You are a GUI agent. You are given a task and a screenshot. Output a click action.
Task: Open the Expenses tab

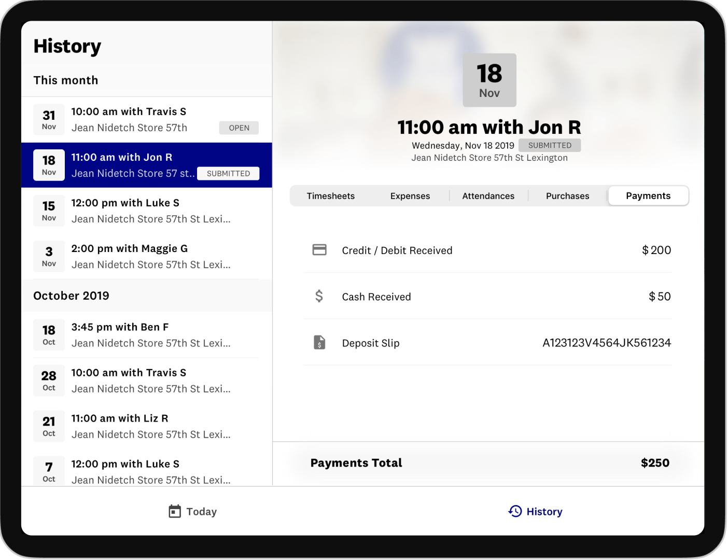[x=410, y=196]
